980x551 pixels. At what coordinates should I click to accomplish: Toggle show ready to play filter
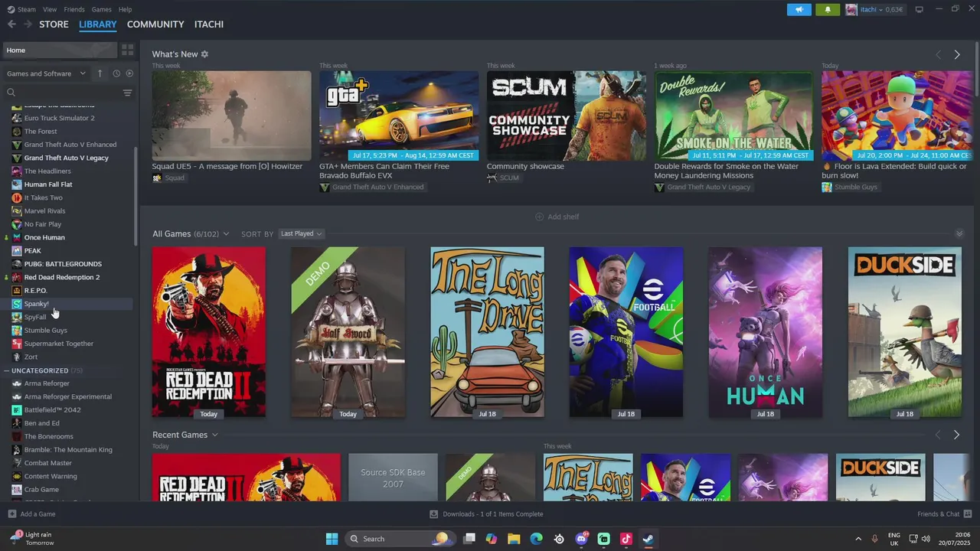(129, 73)
